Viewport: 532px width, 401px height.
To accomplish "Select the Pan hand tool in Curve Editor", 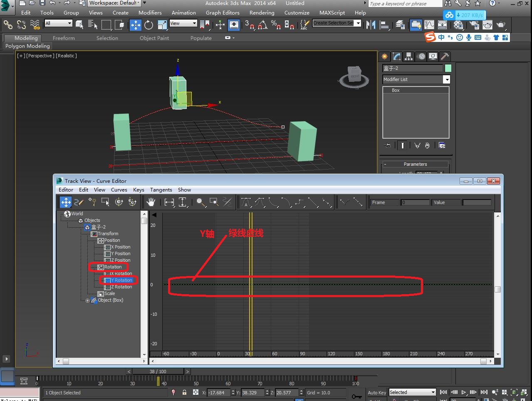I will point(151,202).
